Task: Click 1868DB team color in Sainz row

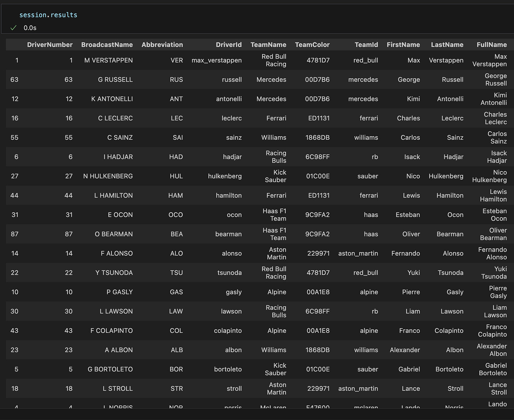Action: click(317, 138)
